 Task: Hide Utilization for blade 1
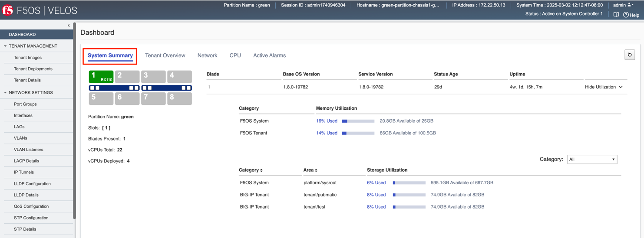click(604, 87)
